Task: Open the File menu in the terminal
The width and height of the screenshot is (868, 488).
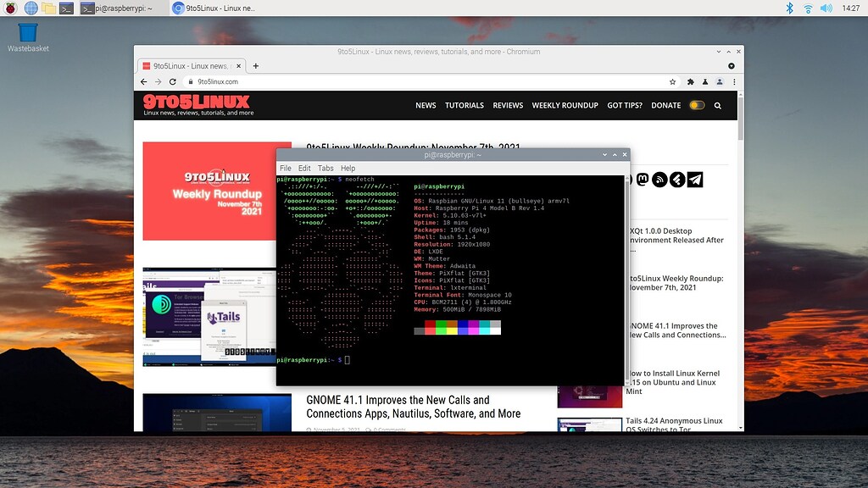Action: 285,168
